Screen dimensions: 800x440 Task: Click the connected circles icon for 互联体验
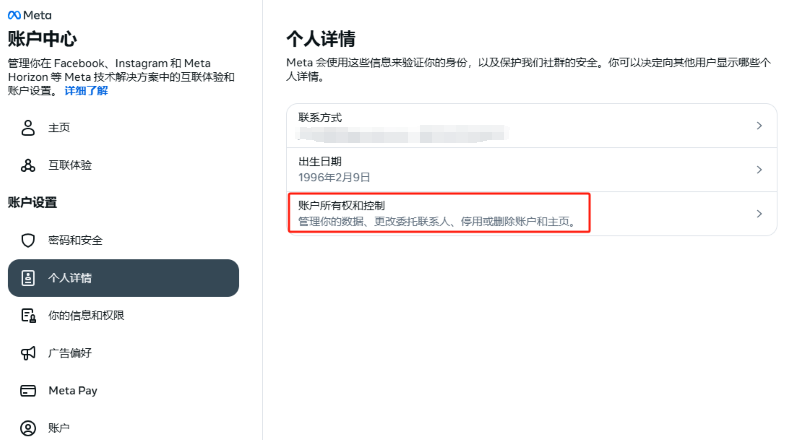tap(28, 165)
